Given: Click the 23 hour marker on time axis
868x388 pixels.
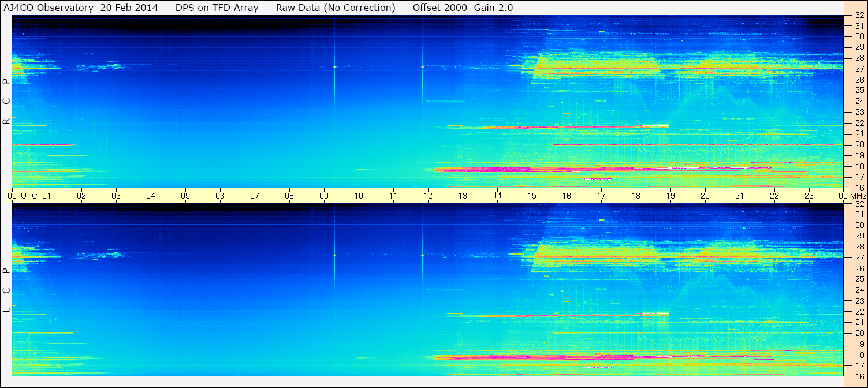Looking at the screenshot, I should [809, 196].
